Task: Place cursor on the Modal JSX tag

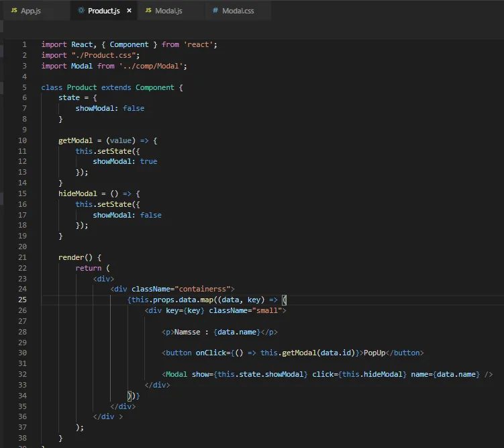Action: point(176,374)
